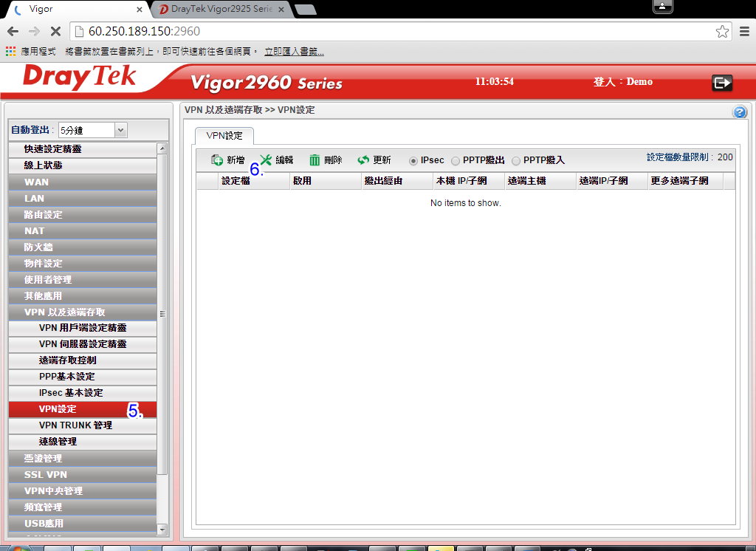Expand the 使用者管理 menu section
This screenshot has height=551, width=756.
pos(83,280)
